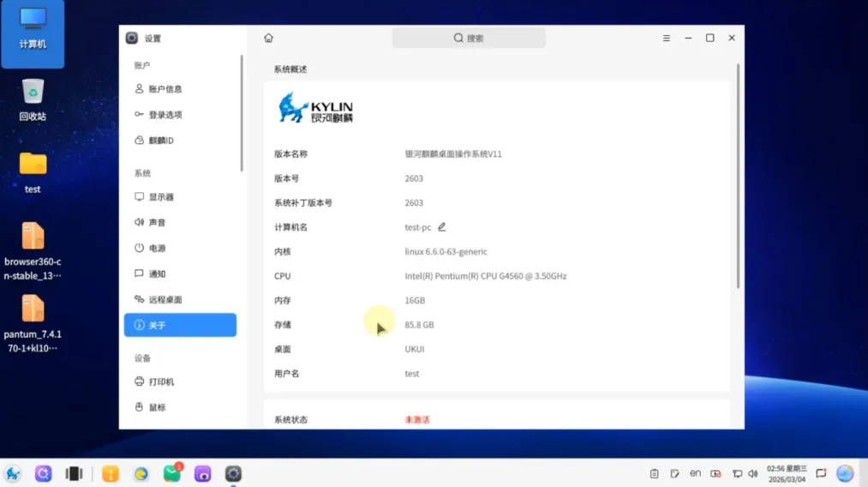Open 鼠标 mouse settings
Screen dimensions: 868x487
tap(181, 407)
